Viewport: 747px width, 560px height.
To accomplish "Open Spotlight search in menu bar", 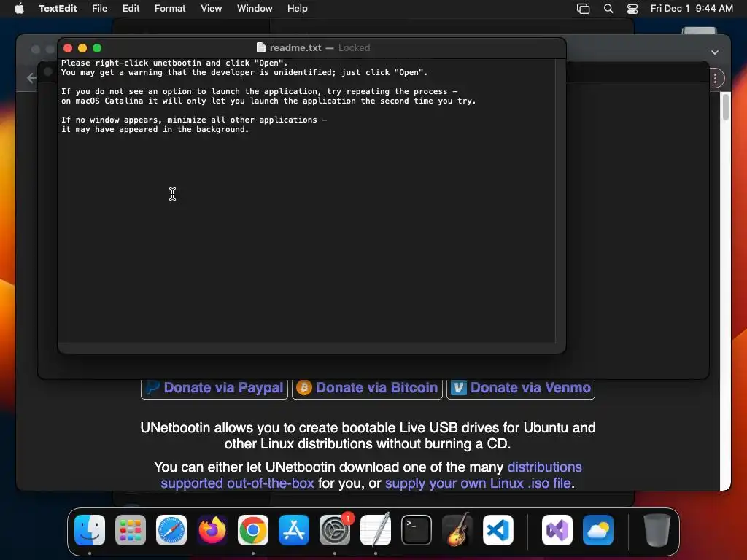I will click(608, 9).
